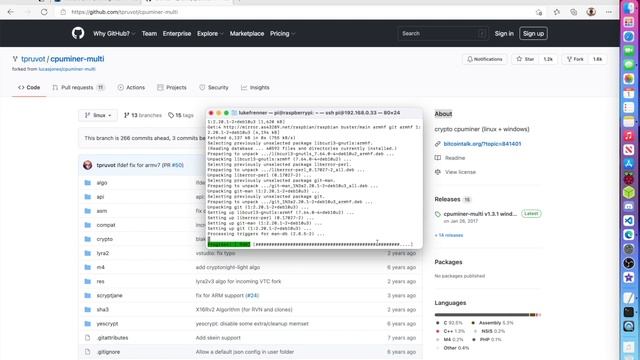Star the cpuminer-multi repository

coord(525,59)
